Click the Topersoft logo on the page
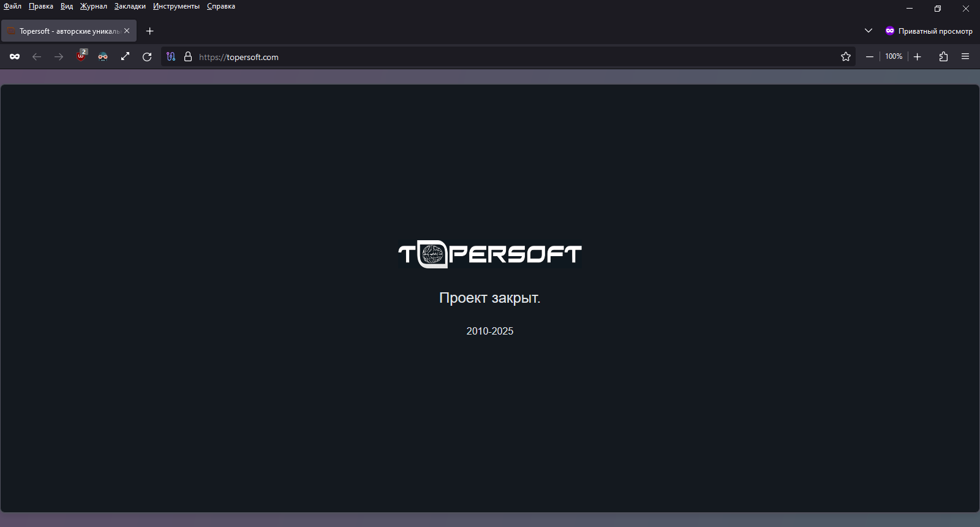 point(490,254)
